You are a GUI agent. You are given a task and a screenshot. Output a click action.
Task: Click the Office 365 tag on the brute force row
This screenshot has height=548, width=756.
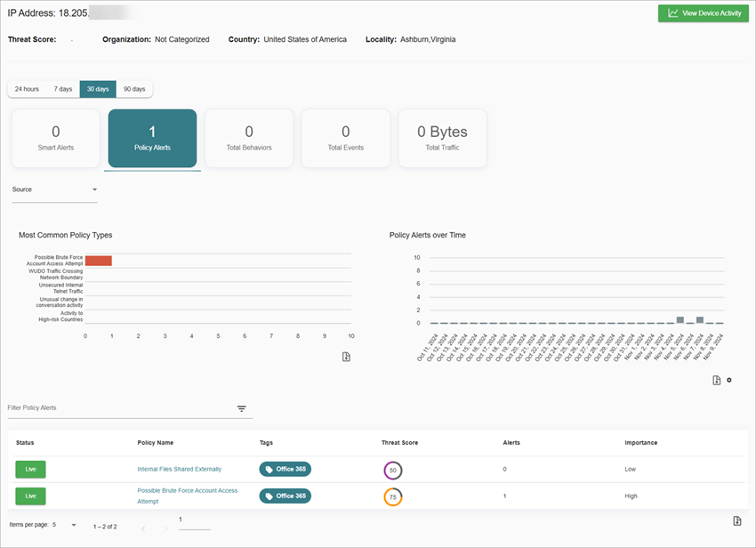click(x=286, y=496)
